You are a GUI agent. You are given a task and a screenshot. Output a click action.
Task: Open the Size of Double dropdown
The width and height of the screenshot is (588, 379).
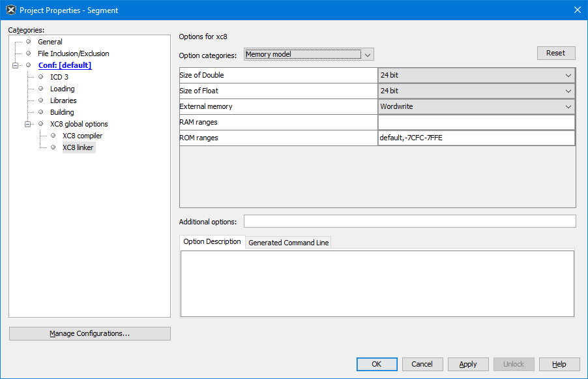click(x=477, y=75)
